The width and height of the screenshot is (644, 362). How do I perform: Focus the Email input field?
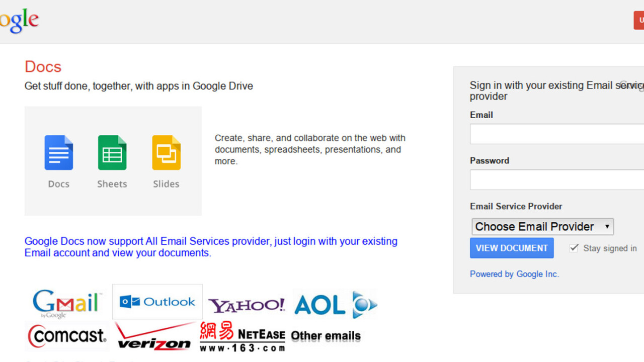[556, 134]
